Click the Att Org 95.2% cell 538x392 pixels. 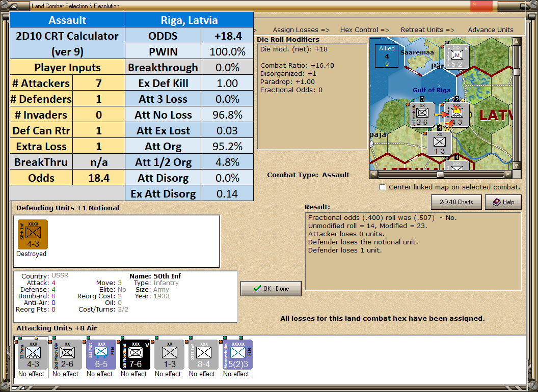[x=227, y=147]
